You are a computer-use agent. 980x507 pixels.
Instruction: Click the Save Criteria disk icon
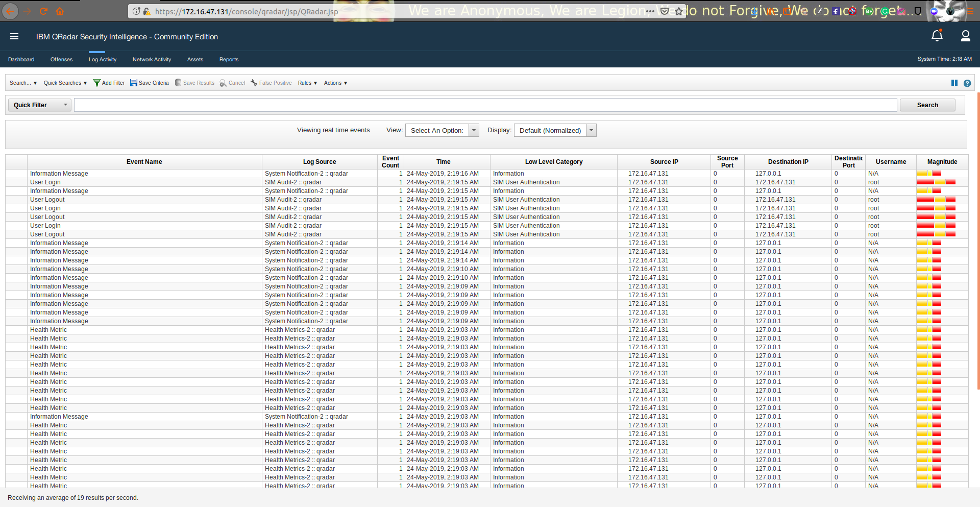point(133,83)
